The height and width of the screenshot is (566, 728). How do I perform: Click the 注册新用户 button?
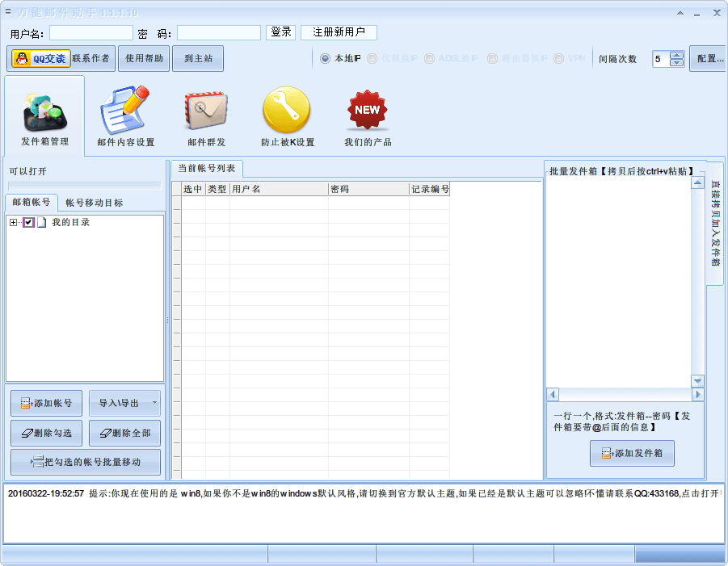point(339,32)
